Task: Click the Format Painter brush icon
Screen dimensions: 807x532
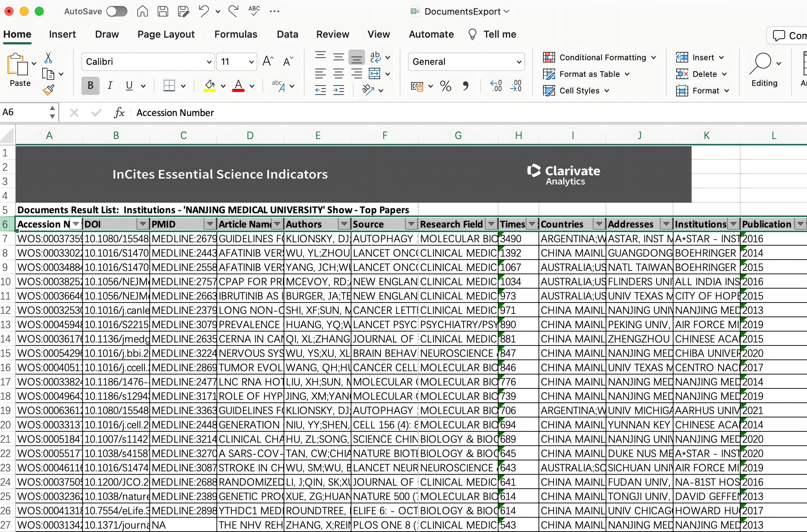Action: (x=48, y=90)
